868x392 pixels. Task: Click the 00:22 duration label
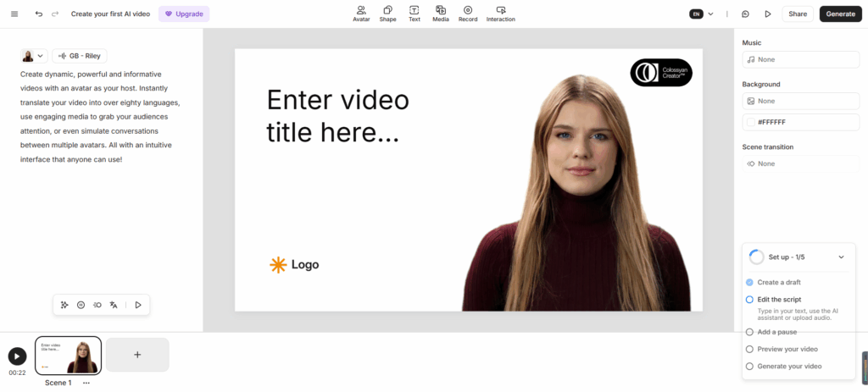click(x=17, y=373)
